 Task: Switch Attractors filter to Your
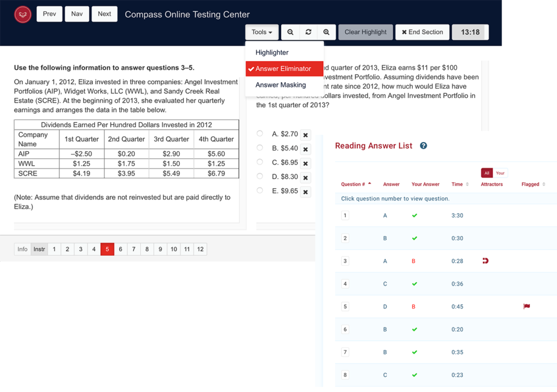point(500,172)
